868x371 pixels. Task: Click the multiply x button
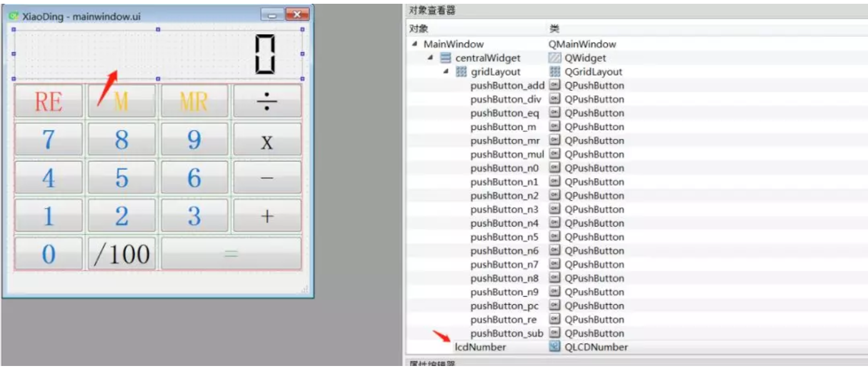tap(267, 139)
